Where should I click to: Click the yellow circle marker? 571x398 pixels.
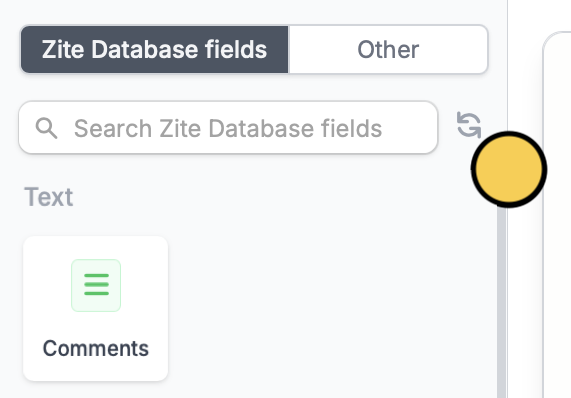509,169
